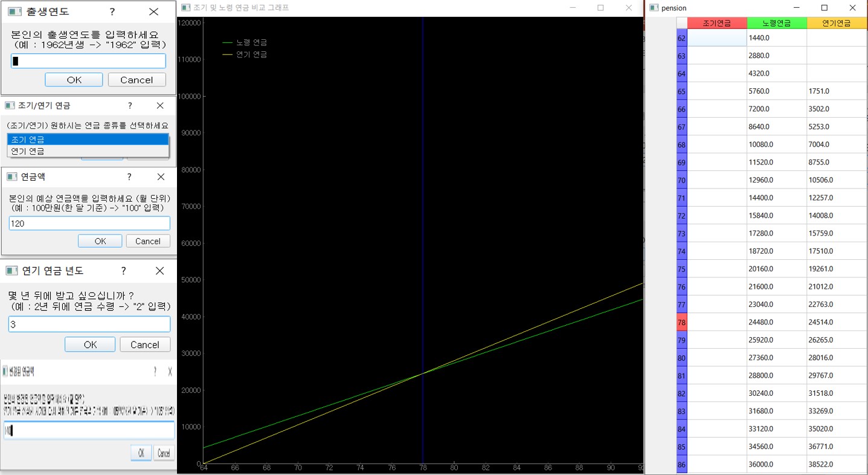Click the graph window app icon in title bar
This screenshot has width=868, height=475.
point(185,8)
